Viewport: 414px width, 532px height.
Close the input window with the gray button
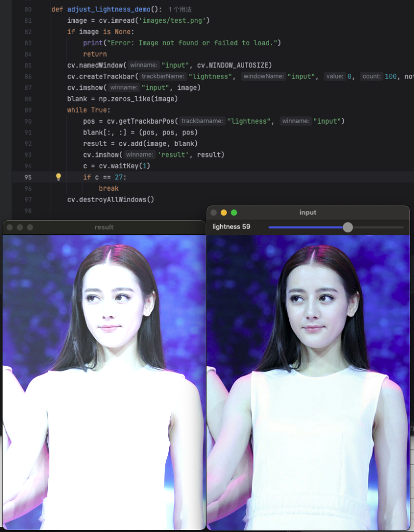tap(213, 212)
